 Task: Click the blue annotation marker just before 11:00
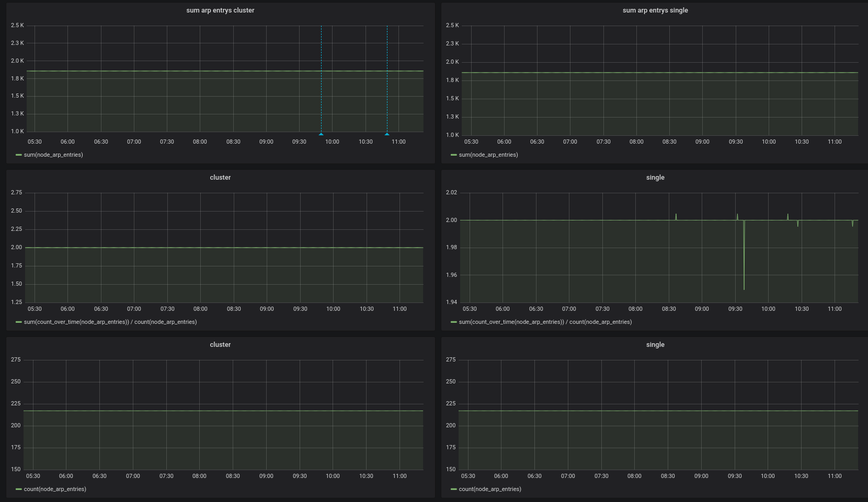click(387, 134)
